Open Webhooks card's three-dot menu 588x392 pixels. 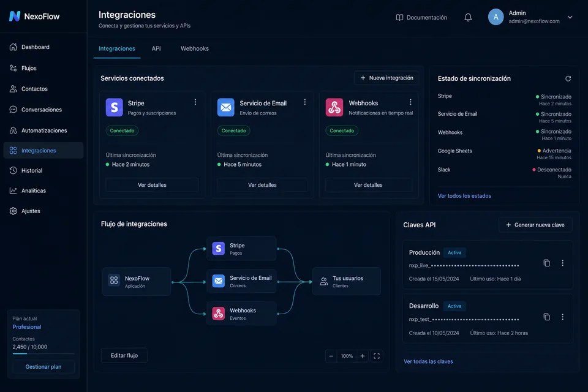click(410, 102)
